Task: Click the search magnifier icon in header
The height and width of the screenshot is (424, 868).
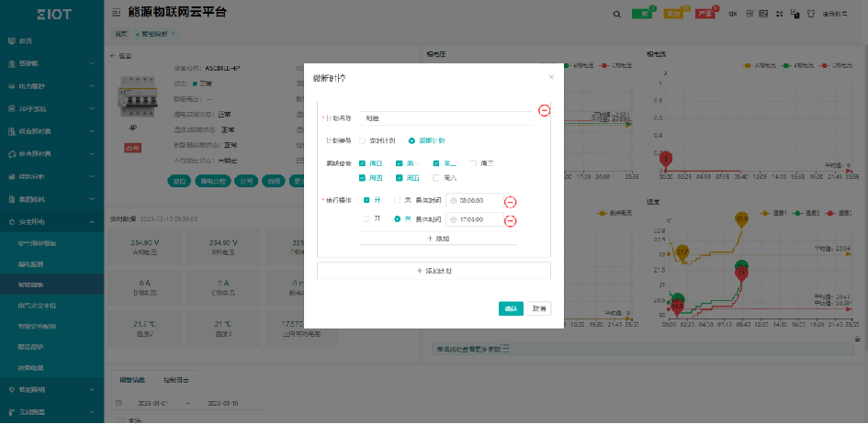Action: point(615,14)
